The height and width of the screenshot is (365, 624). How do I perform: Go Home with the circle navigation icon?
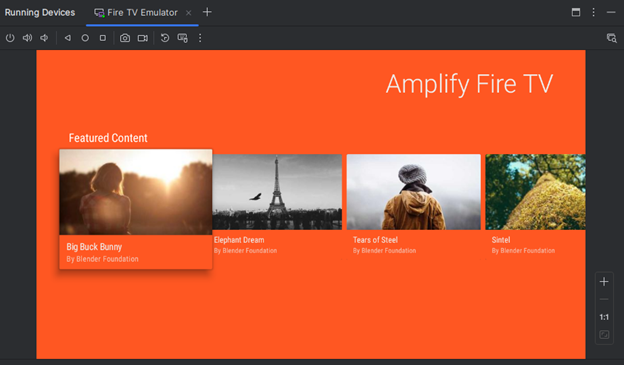[x=85, y=38]
